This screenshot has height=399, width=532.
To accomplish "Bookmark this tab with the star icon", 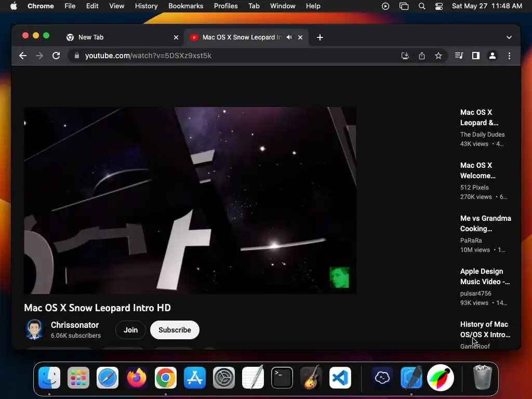I will [438, 56].
